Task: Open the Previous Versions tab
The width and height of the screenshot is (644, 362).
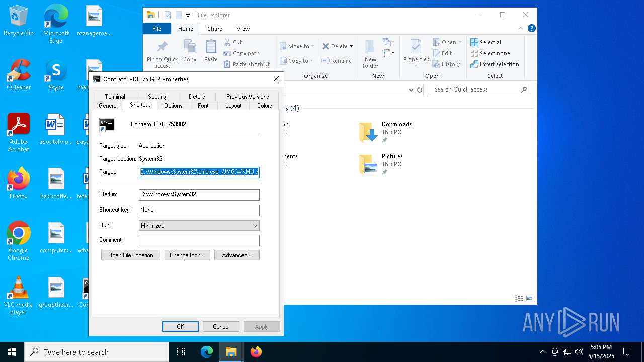Action: (x=248, y=97)
